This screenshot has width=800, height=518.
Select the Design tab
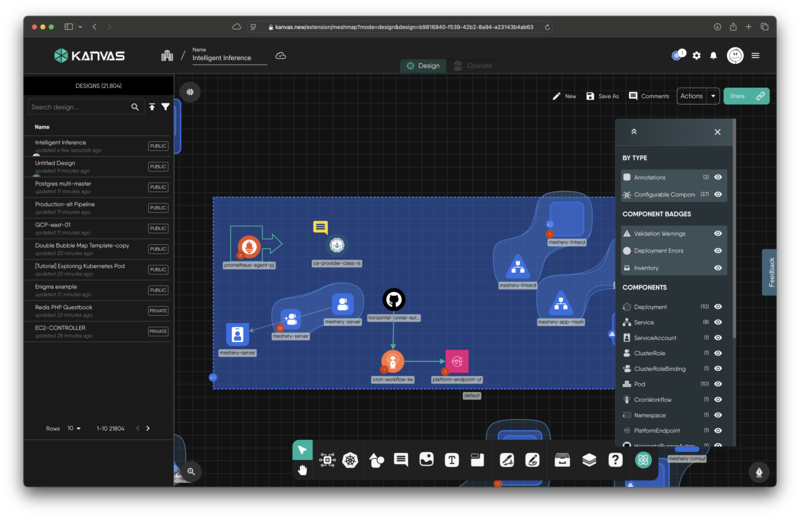coord(423,66)
